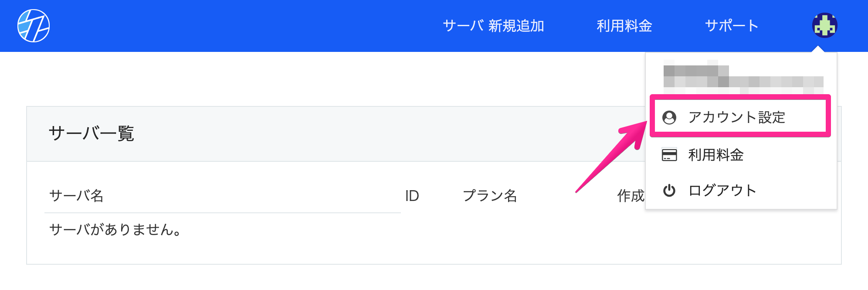Click the プラン名 column header
This screenshot has height=290, width=868.
pyautogui.click(x=490, y=196)
